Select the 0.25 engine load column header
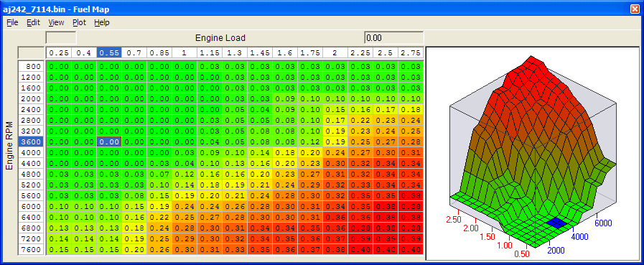Image resolution: width=644 pixels, height=265 pixels. coord(59,52)
